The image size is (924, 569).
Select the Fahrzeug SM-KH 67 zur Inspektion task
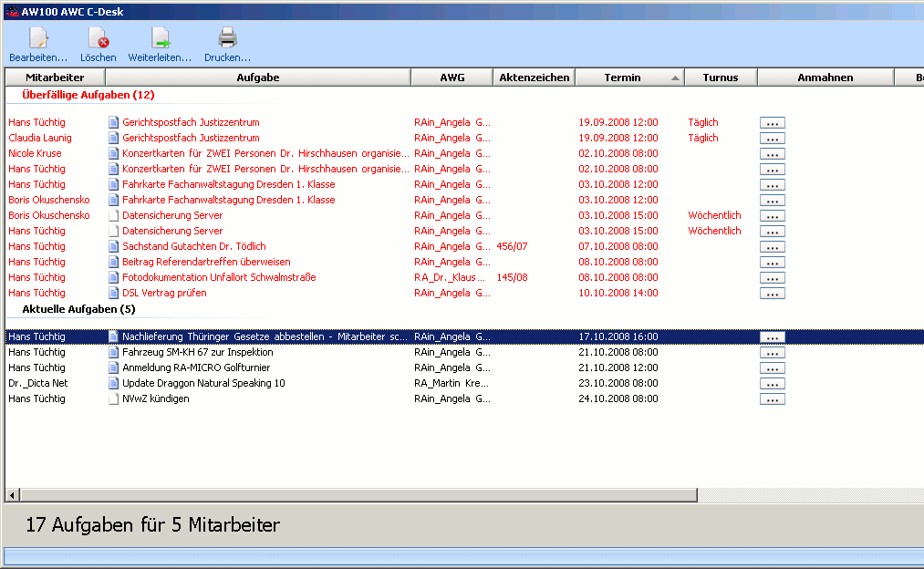pyautogui.click(x=197, y=353)
